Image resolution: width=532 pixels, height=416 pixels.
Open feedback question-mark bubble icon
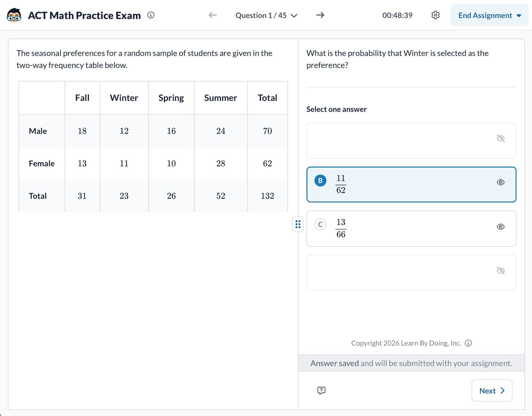(321, 391)
